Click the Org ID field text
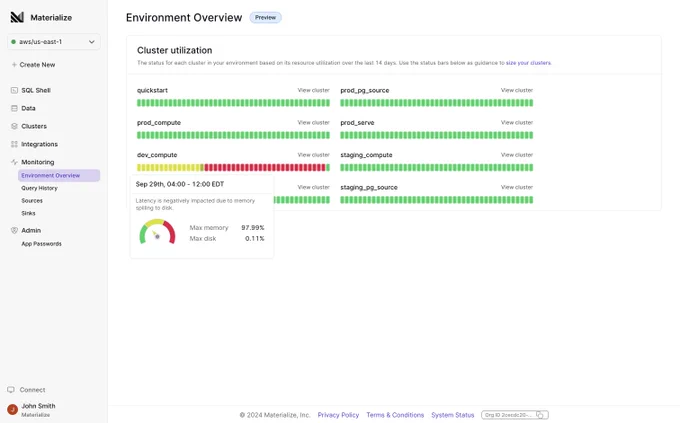The width and height of the screenshot is (680, 423). 508,415
